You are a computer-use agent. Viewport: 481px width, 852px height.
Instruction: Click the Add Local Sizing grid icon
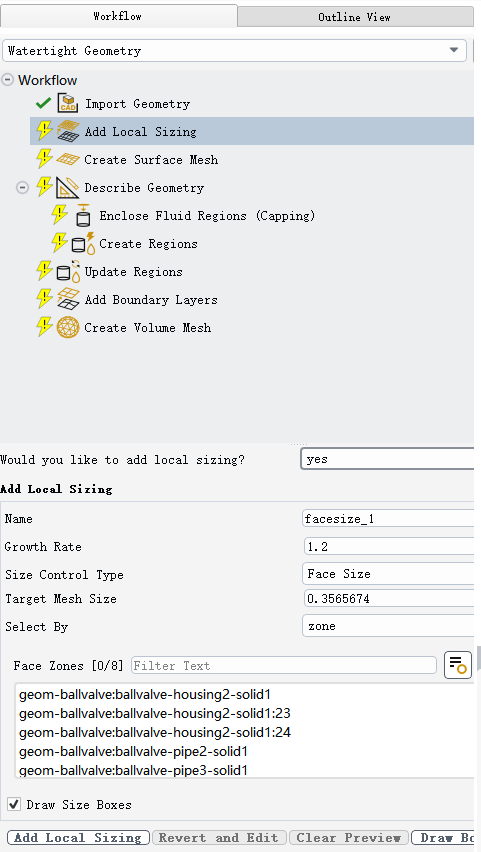click(x=68, y=131)
